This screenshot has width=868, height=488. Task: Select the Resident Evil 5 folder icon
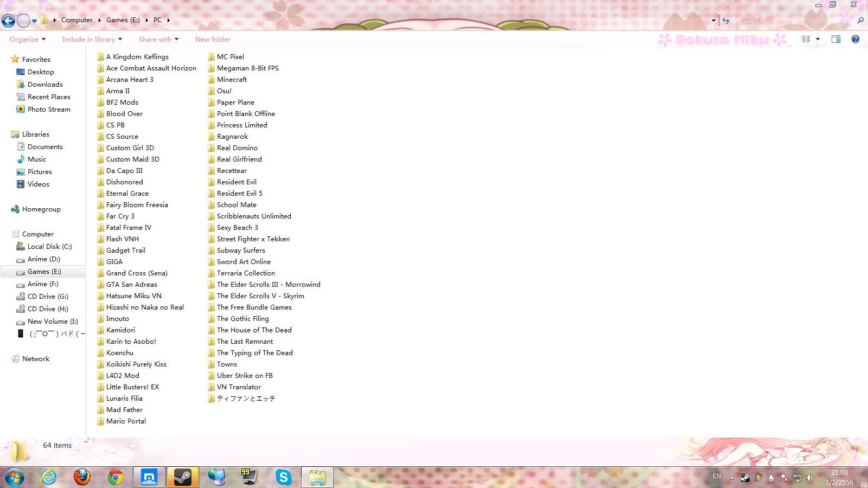pyautogui.click(x=212, y=194)
